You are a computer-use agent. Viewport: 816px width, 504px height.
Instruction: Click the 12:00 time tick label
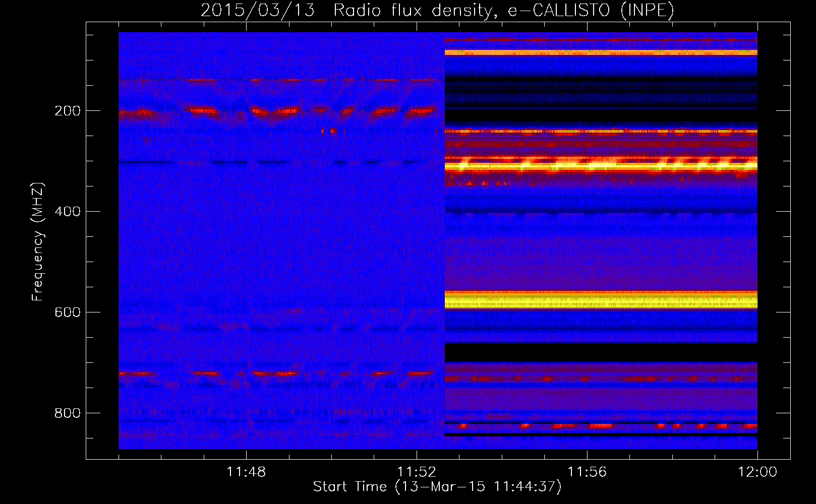pyautogui.click(x=757, y=472)
